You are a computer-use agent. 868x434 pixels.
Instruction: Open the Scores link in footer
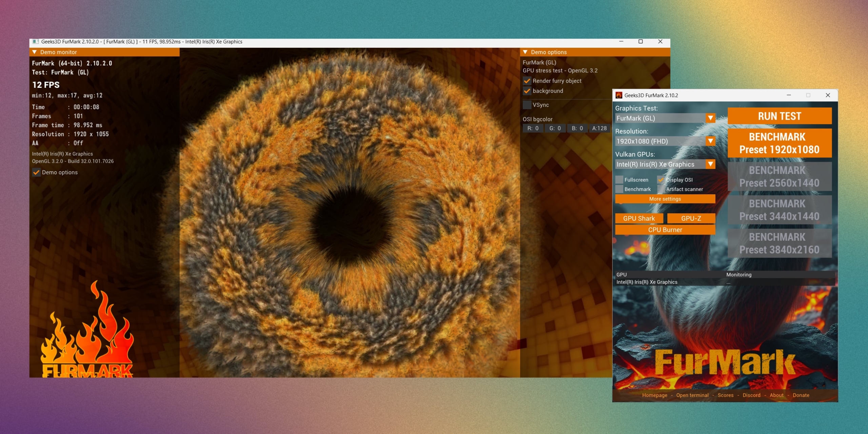725,395
